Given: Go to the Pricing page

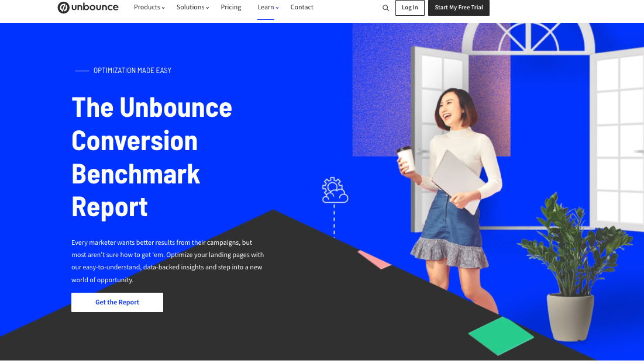Looking at the screenshot, I should coord(231,8).
